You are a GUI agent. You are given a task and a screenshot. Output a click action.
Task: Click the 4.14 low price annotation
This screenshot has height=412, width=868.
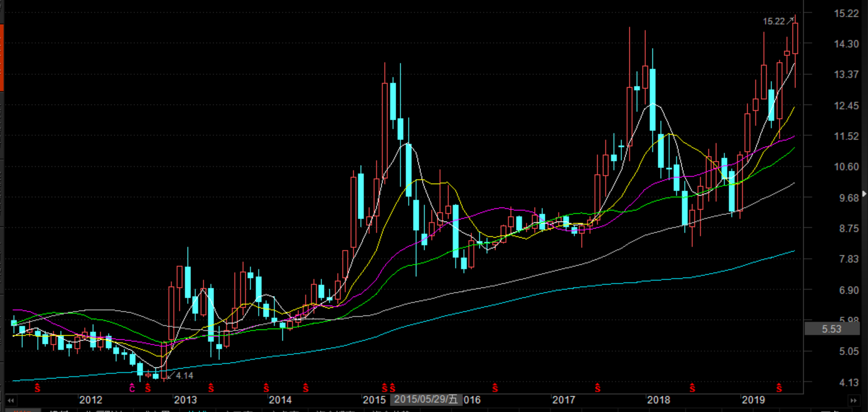coord(184,376)
